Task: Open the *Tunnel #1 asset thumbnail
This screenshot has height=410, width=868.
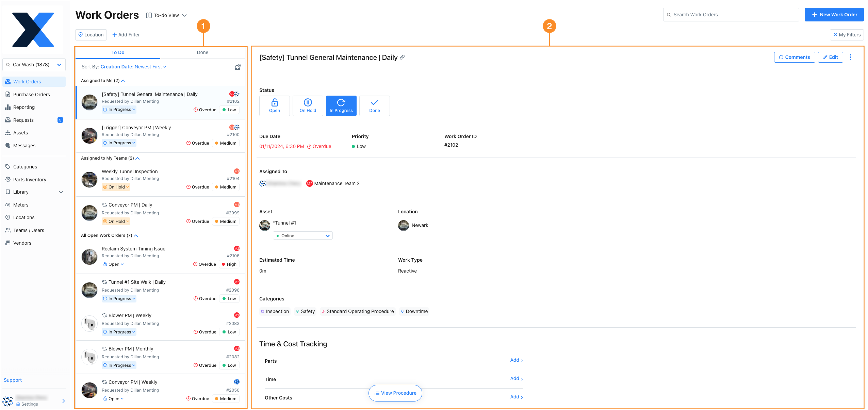Action: (265, 226)
